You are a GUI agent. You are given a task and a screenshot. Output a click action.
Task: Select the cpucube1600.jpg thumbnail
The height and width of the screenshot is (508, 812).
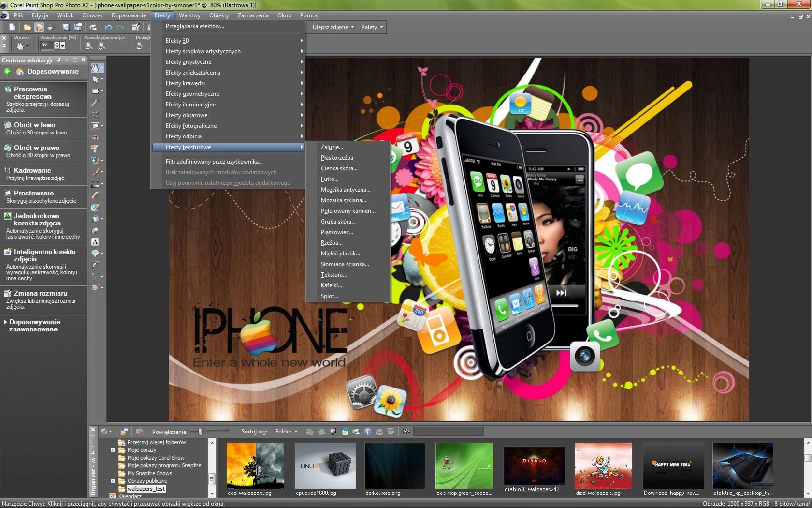325,465
